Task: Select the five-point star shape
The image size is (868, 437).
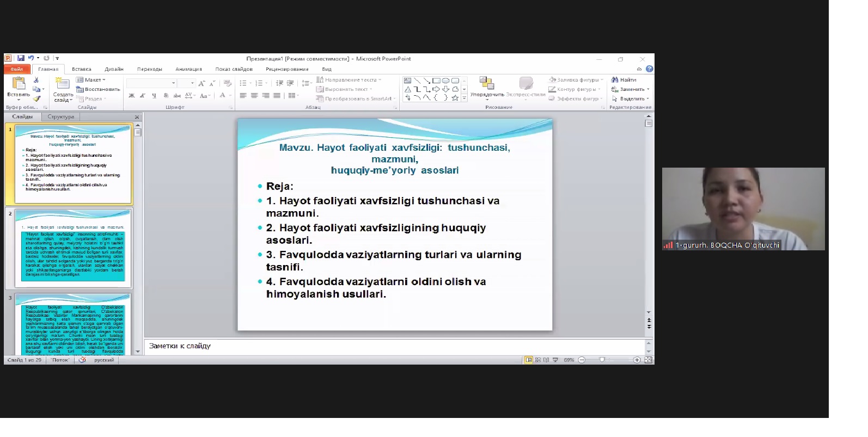Action: click(455, 98)
